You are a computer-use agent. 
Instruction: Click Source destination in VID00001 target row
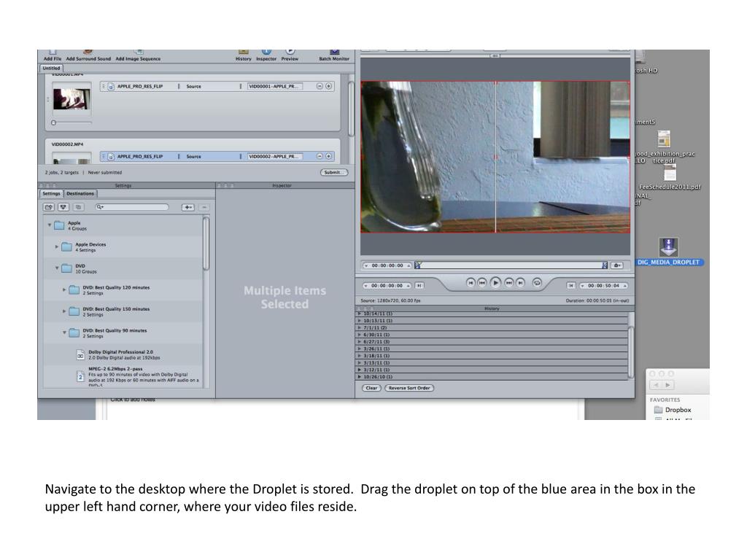(193, 86)
